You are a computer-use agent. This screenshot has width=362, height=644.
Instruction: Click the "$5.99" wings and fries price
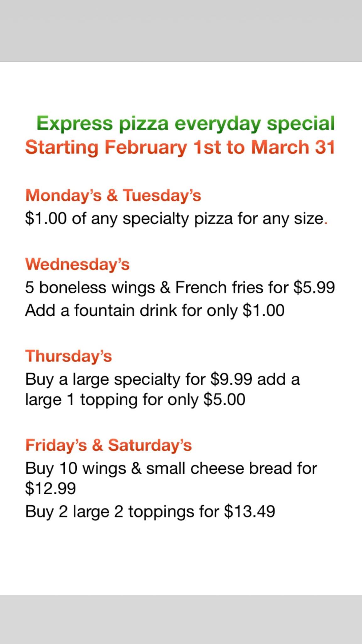(x=314, y=287)
